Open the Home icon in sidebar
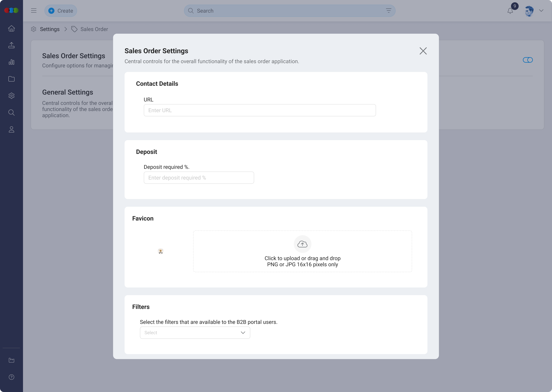The width and height of the screenshot is (552, 392). pos(11,28)
